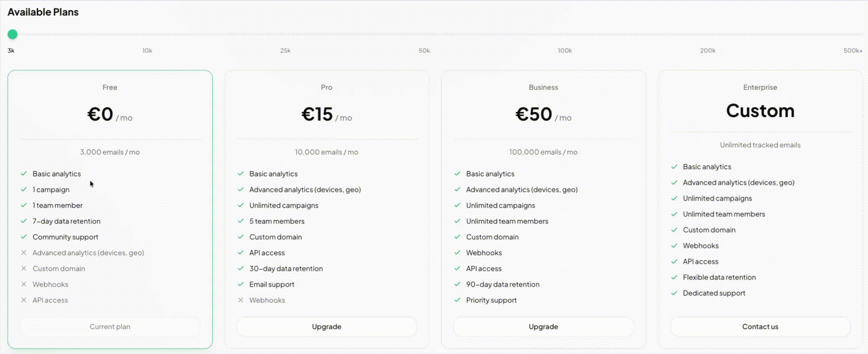Click the Available Plans heading
Image resolution: width=868 pixels, height=354 pixels.
tap(43, 12)
